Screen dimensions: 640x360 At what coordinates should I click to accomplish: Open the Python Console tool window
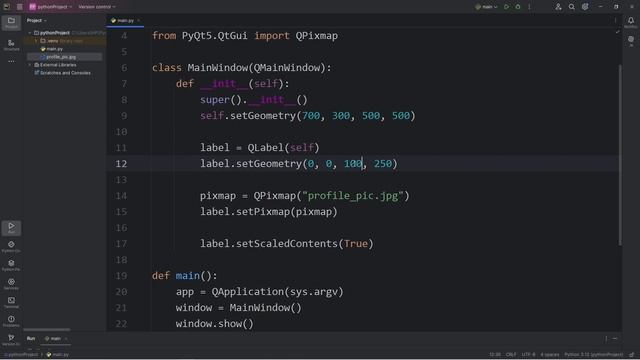click(x=11, y=247)
